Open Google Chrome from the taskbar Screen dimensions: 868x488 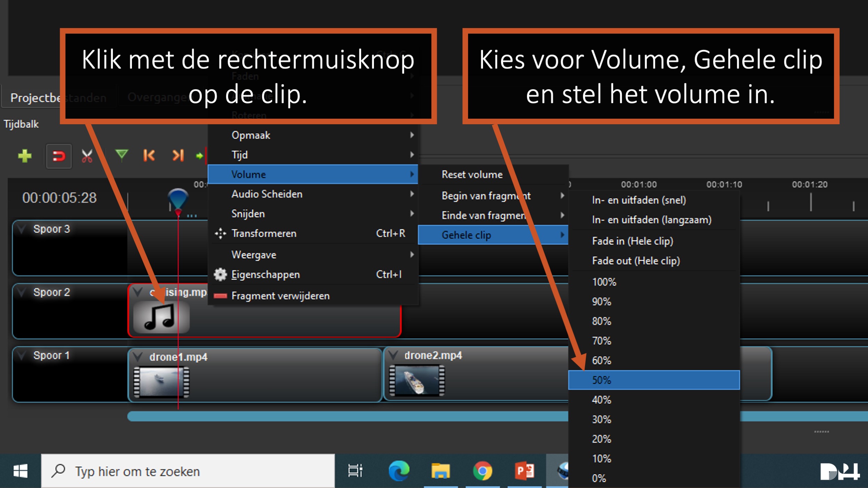pos(482,471)
